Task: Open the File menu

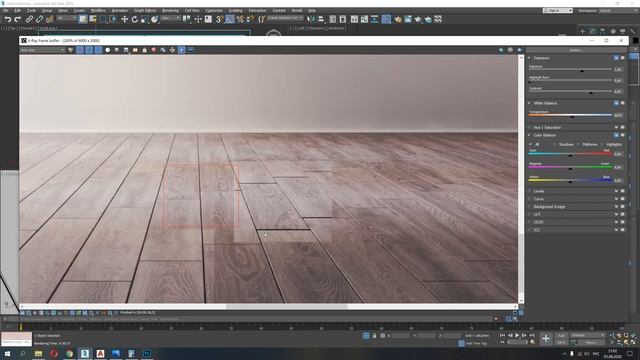Action: [x=5, y=10]
